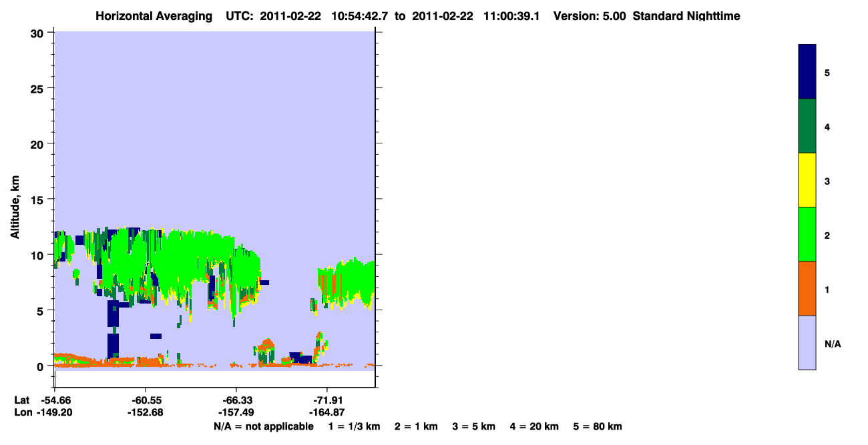Click legend text '2 = 1 km'
Screen dimensions: 868x445
click(x=417, y=426)
